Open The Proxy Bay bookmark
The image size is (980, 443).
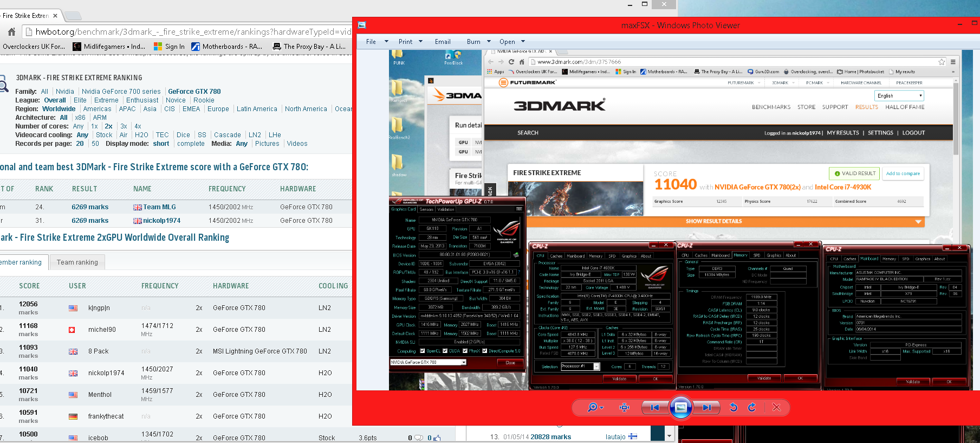tap(309, 47)
